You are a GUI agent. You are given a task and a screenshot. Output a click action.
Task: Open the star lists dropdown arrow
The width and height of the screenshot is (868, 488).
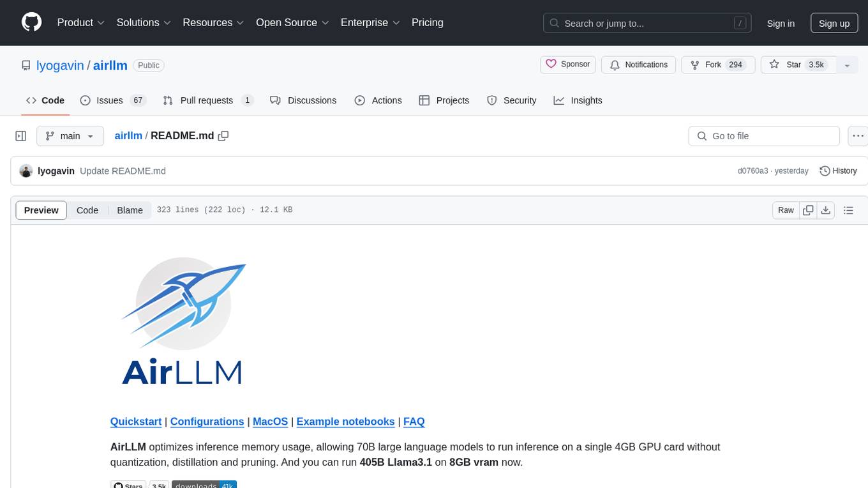point(847,65)
